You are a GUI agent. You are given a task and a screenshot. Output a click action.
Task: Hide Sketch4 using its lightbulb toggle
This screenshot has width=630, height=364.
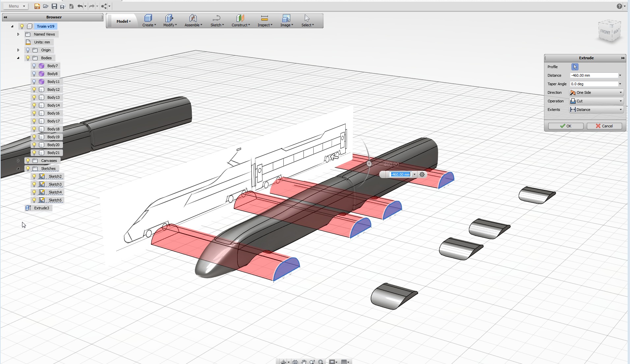coord(34,192)
